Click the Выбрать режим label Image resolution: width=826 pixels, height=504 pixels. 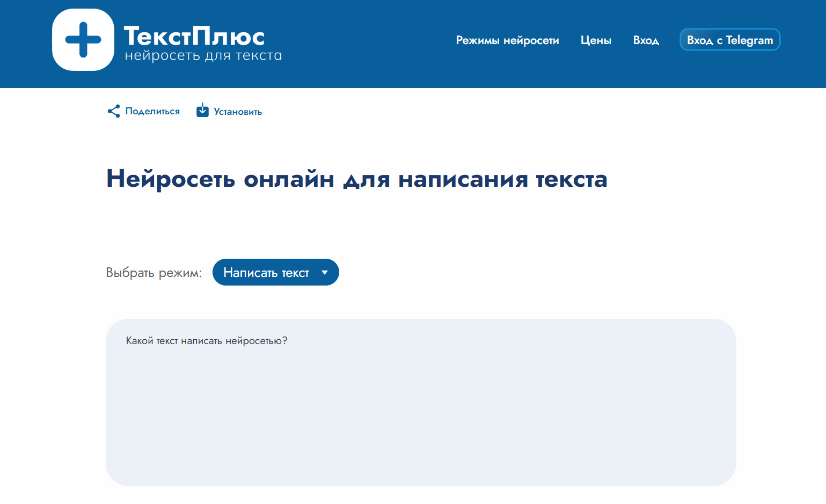[154, 273]
